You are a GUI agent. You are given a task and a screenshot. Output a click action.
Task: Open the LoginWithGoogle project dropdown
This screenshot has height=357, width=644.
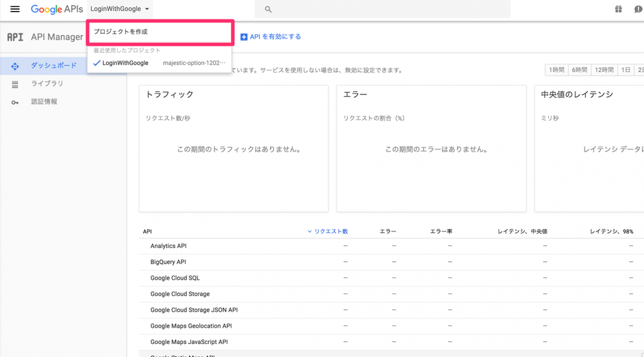coord(119,9)
